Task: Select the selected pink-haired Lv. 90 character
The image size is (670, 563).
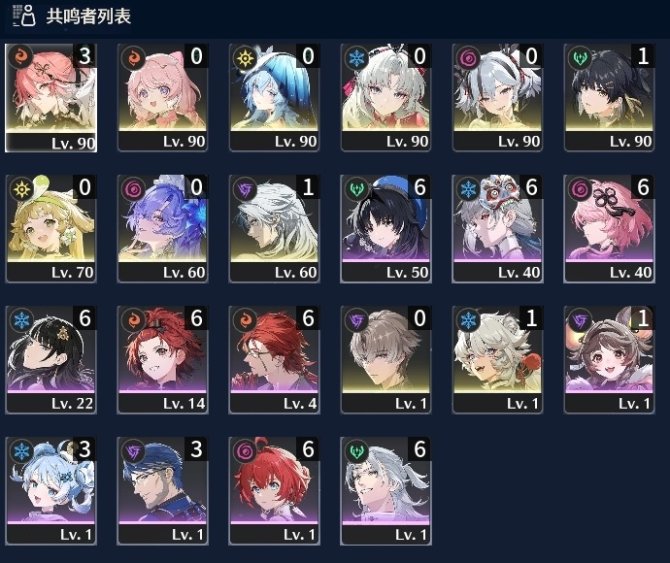Action: click(51, 98)
